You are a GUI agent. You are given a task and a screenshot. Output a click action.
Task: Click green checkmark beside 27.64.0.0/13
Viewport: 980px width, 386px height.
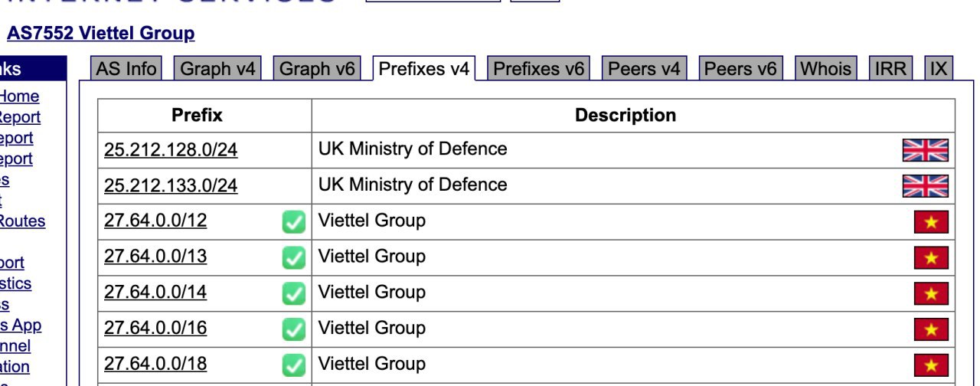pos(294,258)
